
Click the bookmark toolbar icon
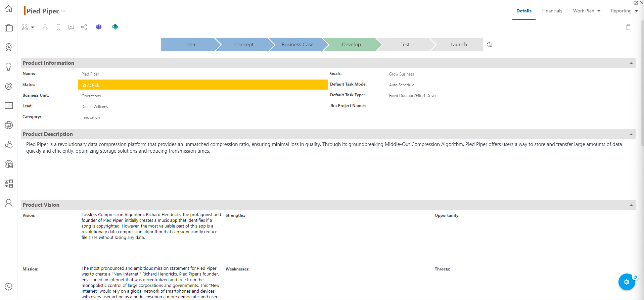58,27
